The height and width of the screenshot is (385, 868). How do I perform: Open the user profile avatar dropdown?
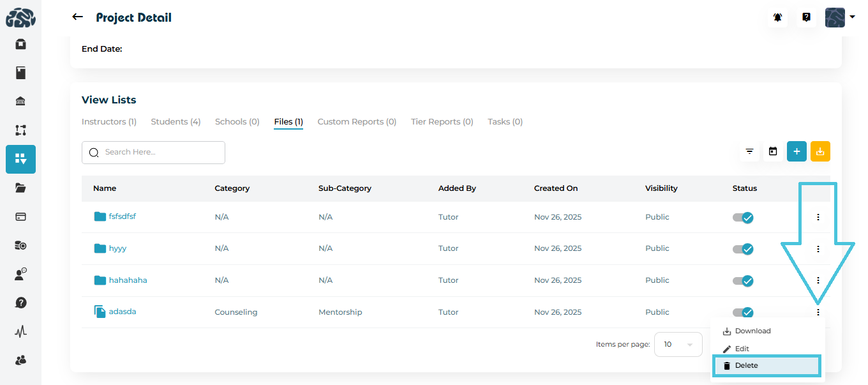[x=839, y=17]
